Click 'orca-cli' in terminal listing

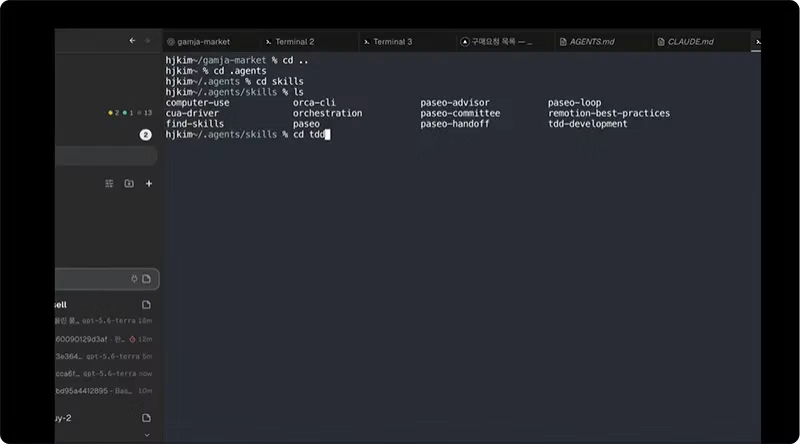pos(314,103)
